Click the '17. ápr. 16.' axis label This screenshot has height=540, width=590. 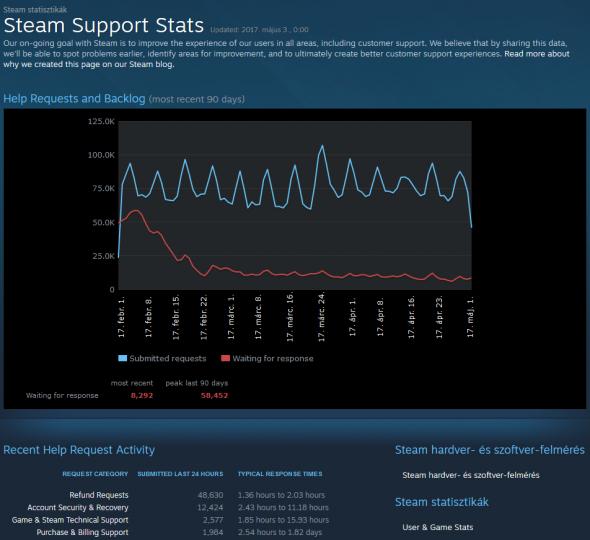[x=411, y=317]
